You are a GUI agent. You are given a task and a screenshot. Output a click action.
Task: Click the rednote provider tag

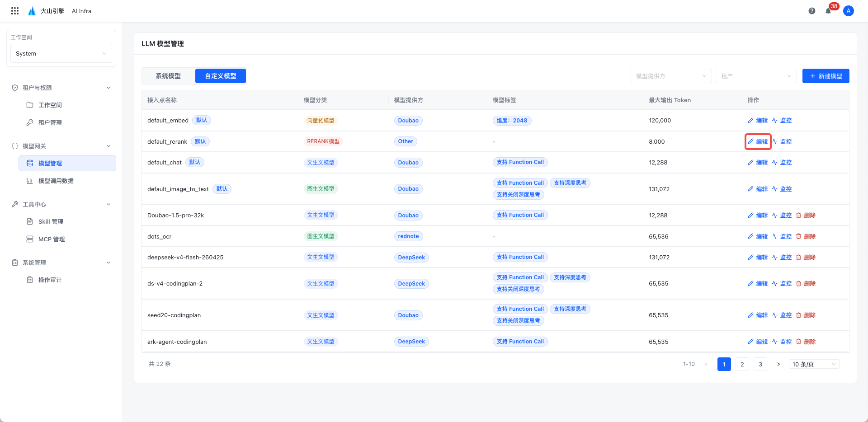coord(408,236)
